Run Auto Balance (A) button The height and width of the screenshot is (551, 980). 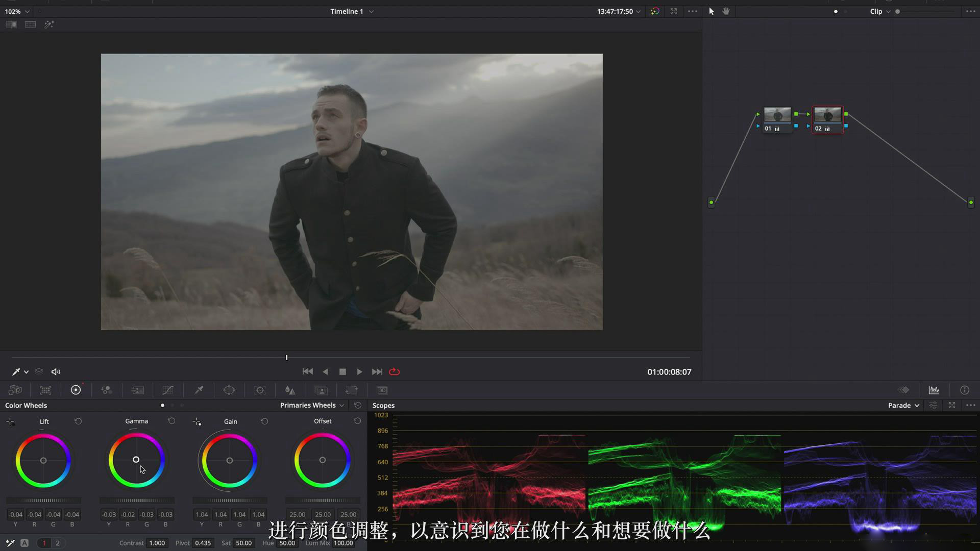click(x=24, y=543)
